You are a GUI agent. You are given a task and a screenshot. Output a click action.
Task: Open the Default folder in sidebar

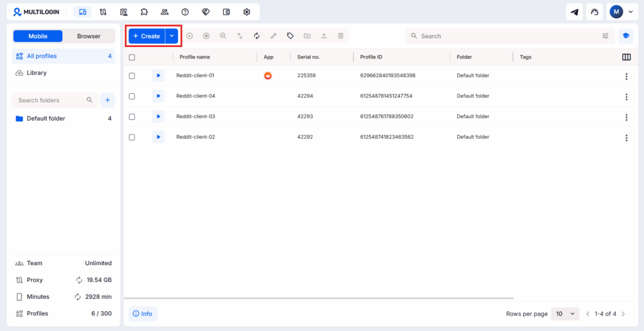coord(64,119)
